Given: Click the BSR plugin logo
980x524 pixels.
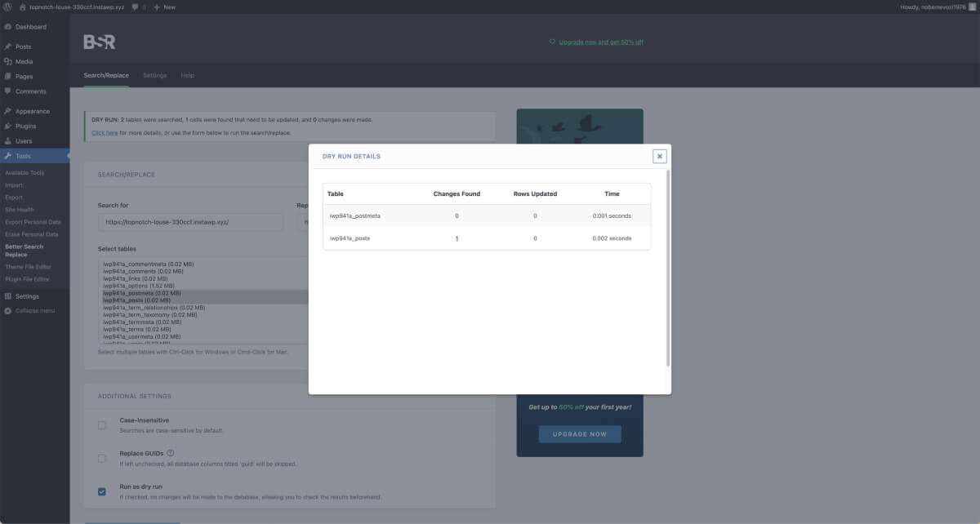Looking at the screenshot, I should 100,42.
